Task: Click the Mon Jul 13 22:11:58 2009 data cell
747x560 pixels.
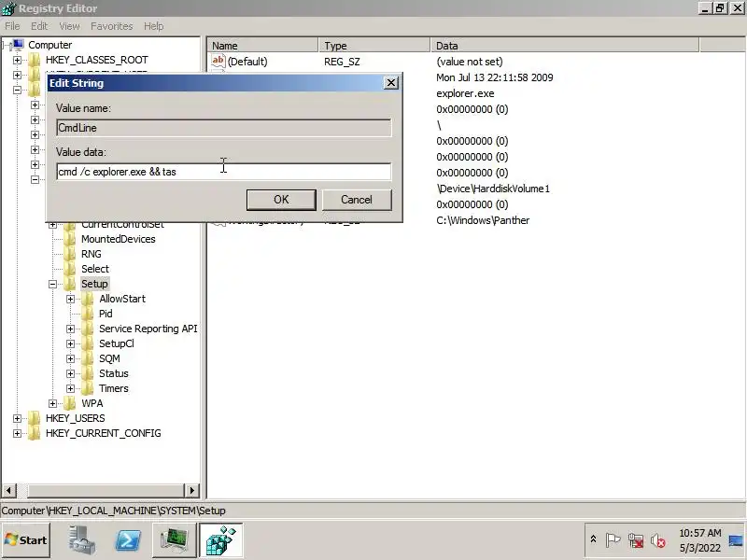Action: [x=495, y=77]
